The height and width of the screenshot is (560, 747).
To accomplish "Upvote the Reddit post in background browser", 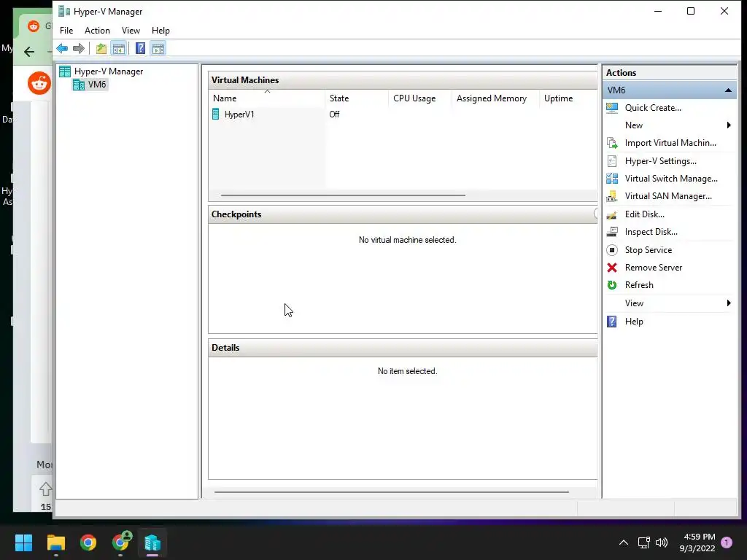I will (45, 489).
